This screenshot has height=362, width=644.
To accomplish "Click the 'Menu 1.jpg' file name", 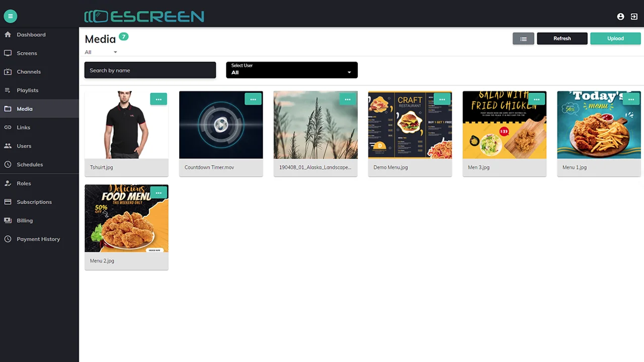I will [575, 167].
